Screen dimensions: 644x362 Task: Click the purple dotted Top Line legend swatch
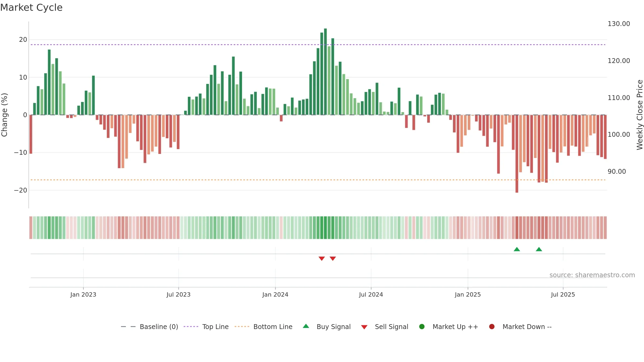coord(191,327)
